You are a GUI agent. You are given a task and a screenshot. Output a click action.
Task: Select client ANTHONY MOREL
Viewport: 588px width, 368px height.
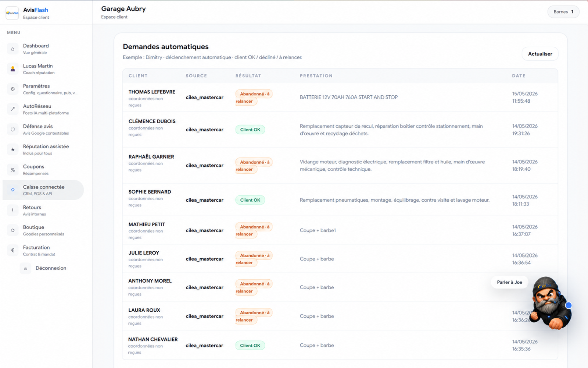(150, 281)
